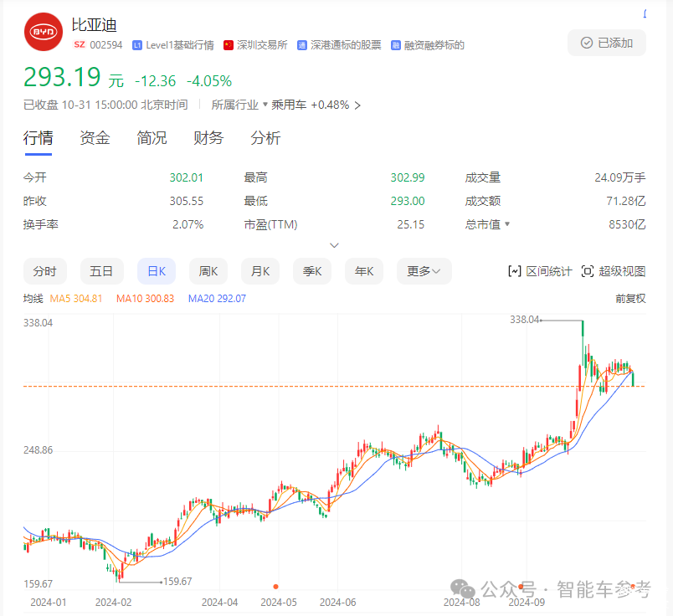The width and height of the screenshot is (673, 616).
Task: Switch to the 资金 tab
Action: [95, 138]
